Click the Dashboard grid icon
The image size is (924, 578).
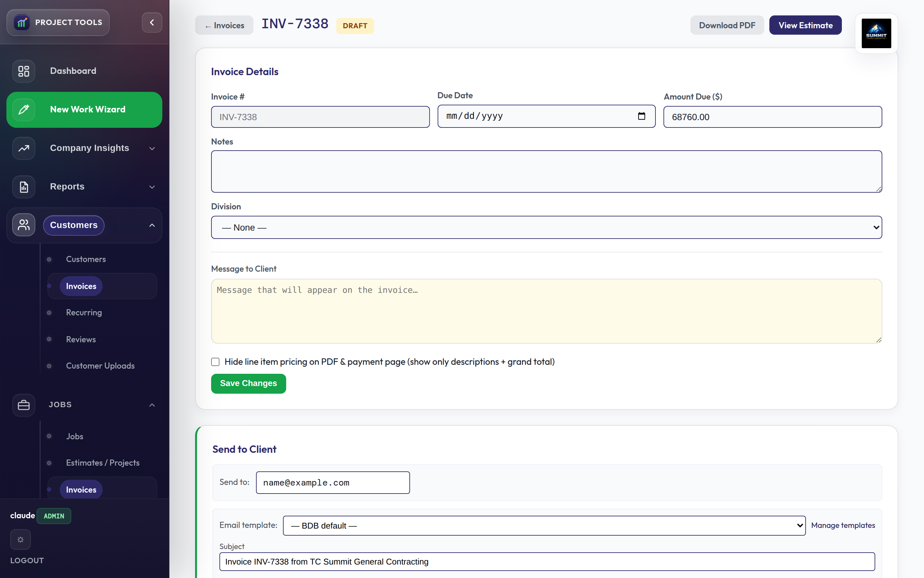(24, 71)
